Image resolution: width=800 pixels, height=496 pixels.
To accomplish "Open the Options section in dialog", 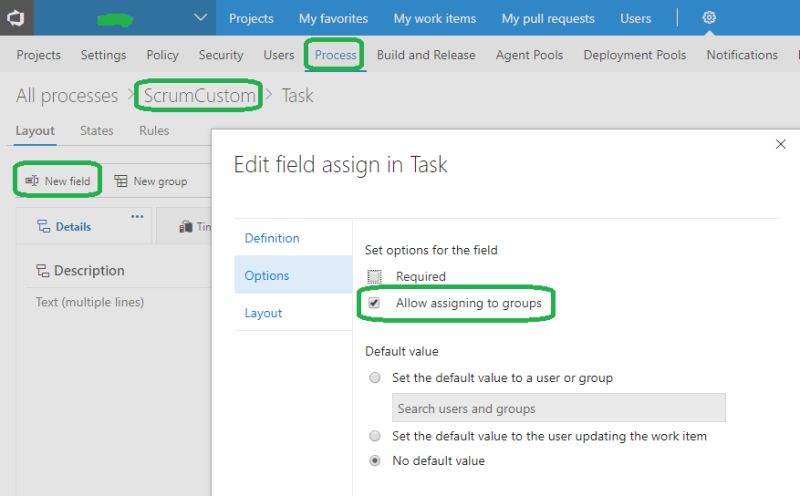I will click(x=293, y=275).
